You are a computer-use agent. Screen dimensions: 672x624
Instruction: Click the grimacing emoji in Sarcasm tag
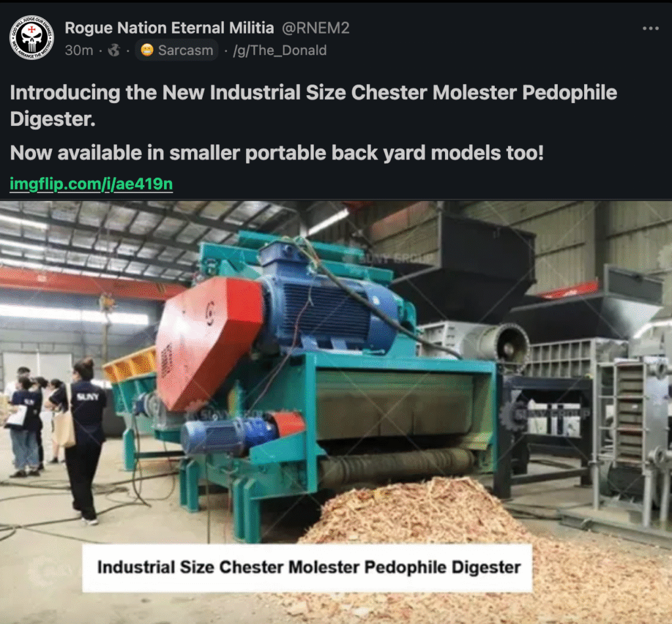click(147, 50)
